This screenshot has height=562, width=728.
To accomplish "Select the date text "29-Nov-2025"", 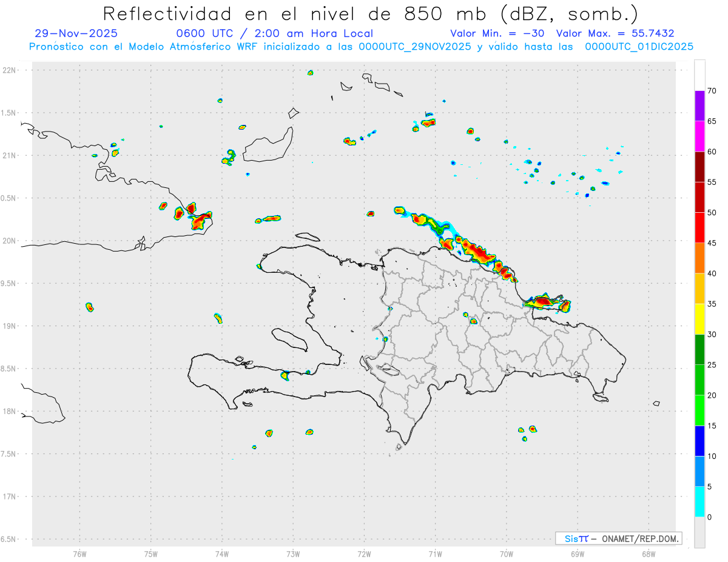I will (76, 34).
